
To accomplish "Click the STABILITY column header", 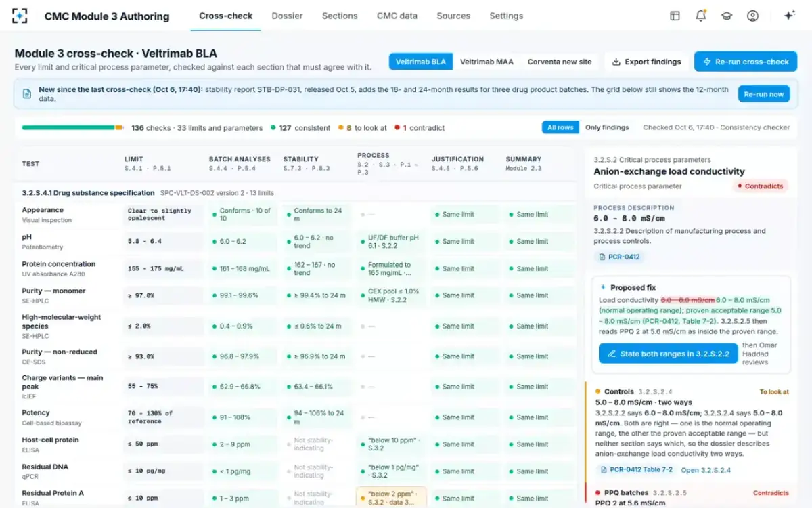I will tap(300, 159).
